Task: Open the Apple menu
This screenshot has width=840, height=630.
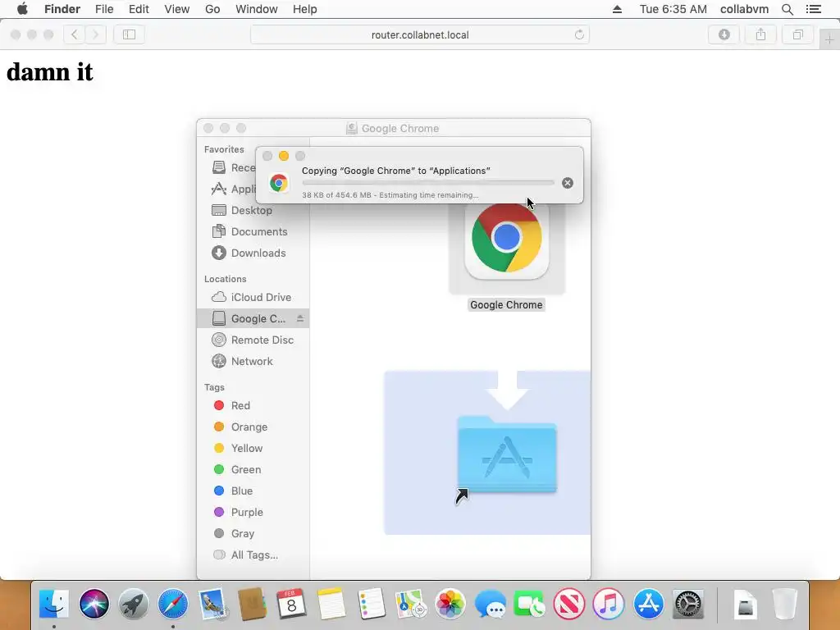Action: point(22,9)
